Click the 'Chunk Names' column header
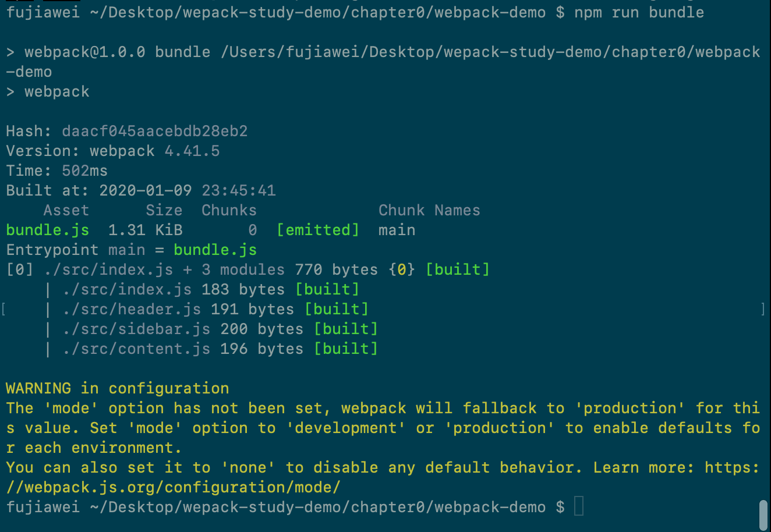 point(429,210)
